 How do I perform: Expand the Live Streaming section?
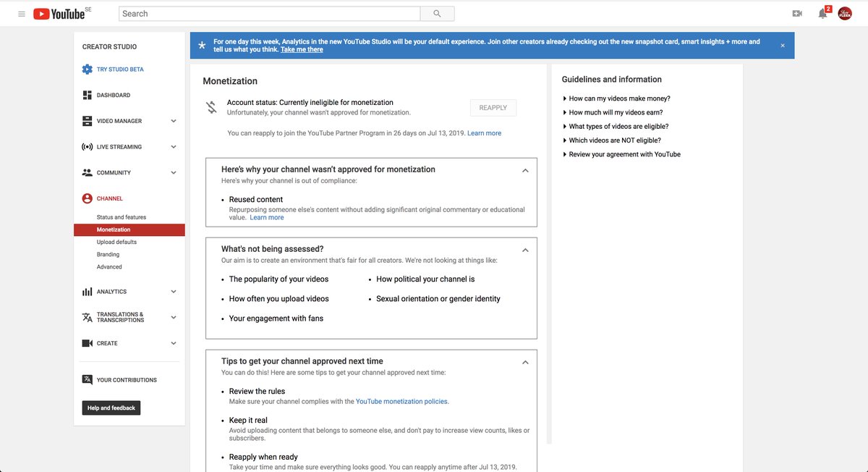174,147
